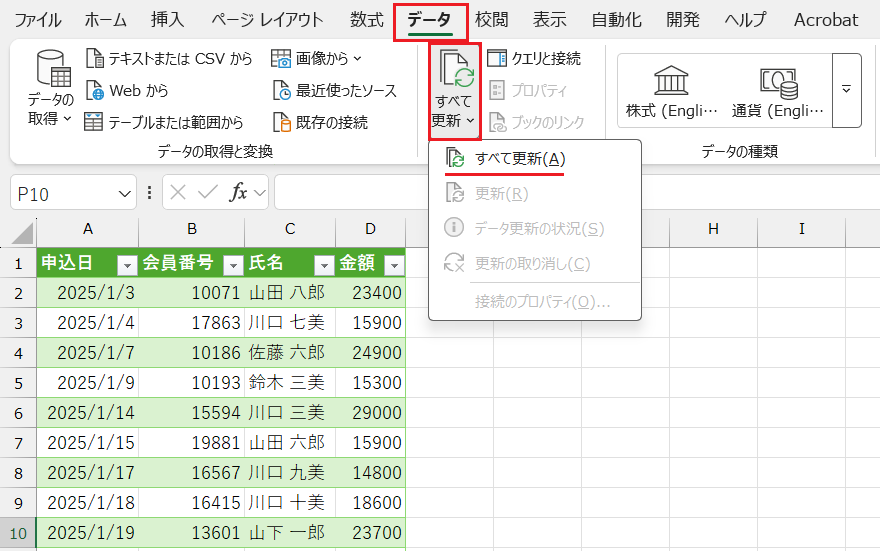Select column C header
880x551 pixels.
coord(290,229)
